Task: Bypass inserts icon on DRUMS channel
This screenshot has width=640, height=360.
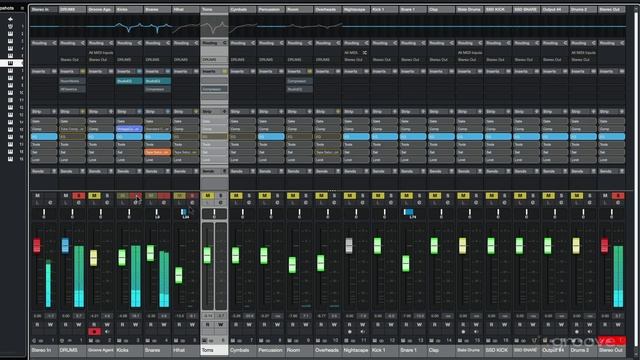Action: click(82, 71)
